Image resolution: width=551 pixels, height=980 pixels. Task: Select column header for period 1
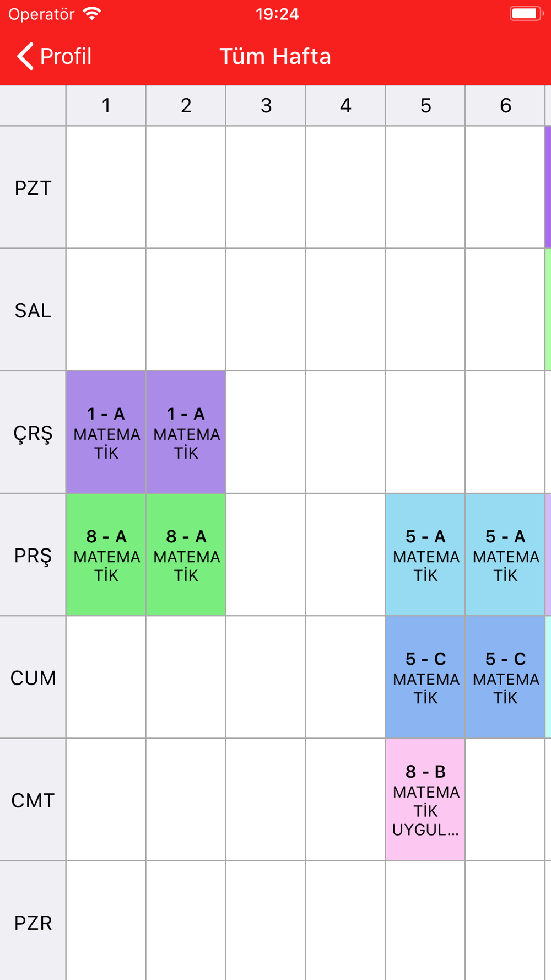(106, 105)
